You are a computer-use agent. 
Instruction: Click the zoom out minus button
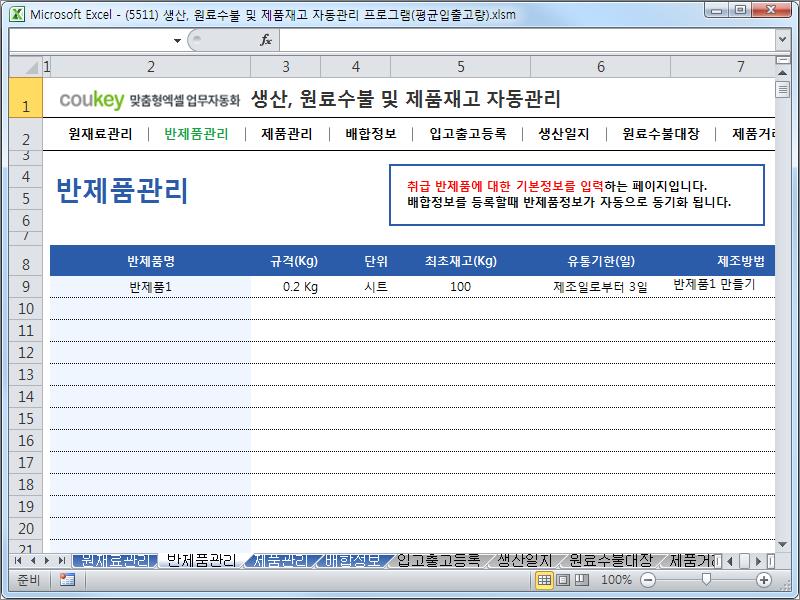click(647, 580)
